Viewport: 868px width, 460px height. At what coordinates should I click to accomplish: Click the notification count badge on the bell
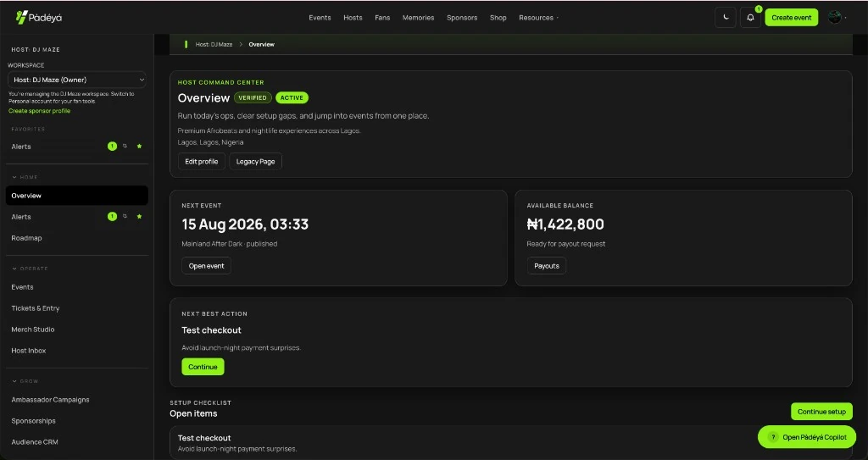pyautogui.click(x=759, y=9)
